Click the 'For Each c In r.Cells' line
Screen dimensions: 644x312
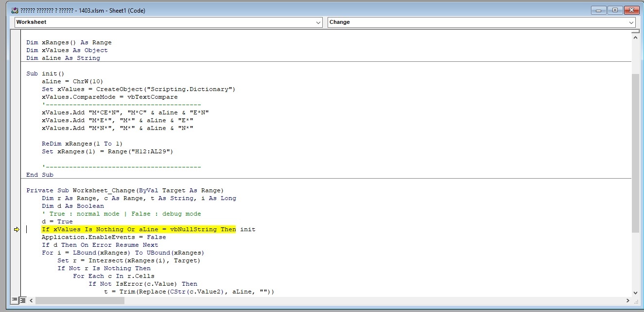tap(114, 276)
